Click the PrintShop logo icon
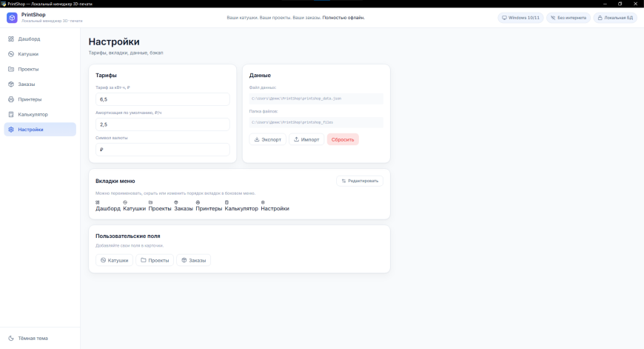 pyautogui.click(x=12, y=18)
